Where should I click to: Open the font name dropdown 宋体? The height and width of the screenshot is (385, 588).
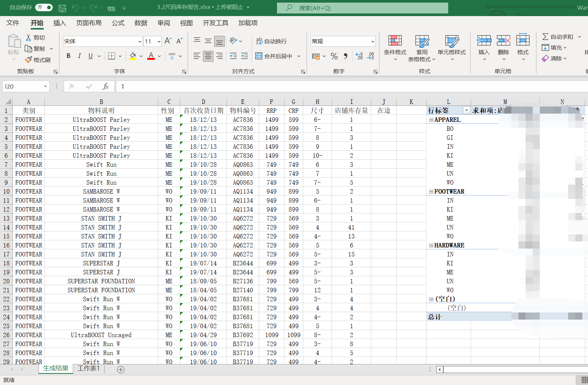[x=140, y=41]
